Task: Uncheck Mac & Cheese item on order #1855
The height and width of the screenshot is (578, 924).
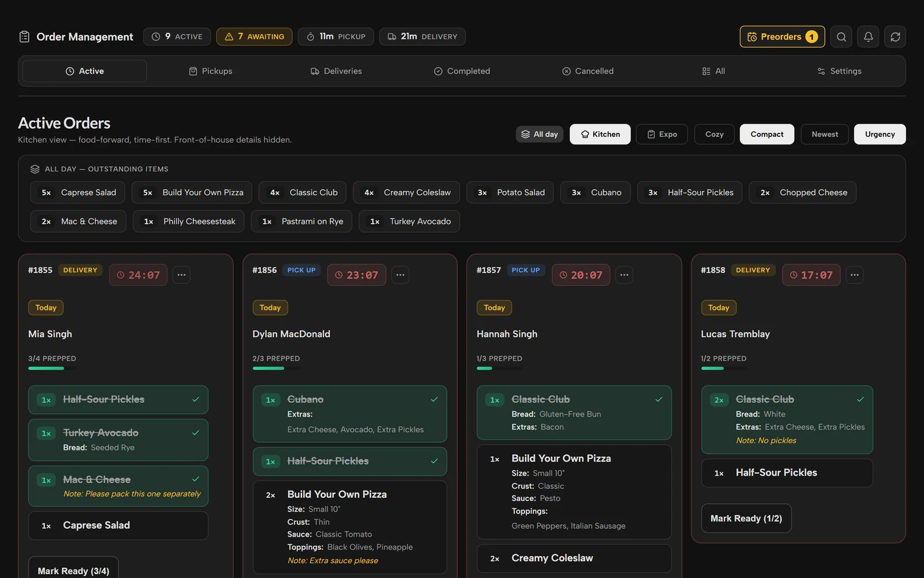Action: (x=118, y=486)
